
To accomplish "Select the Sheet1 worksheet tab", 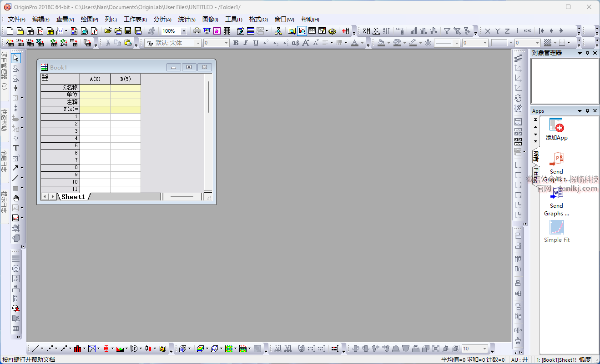I will click(x=73, y=197).
